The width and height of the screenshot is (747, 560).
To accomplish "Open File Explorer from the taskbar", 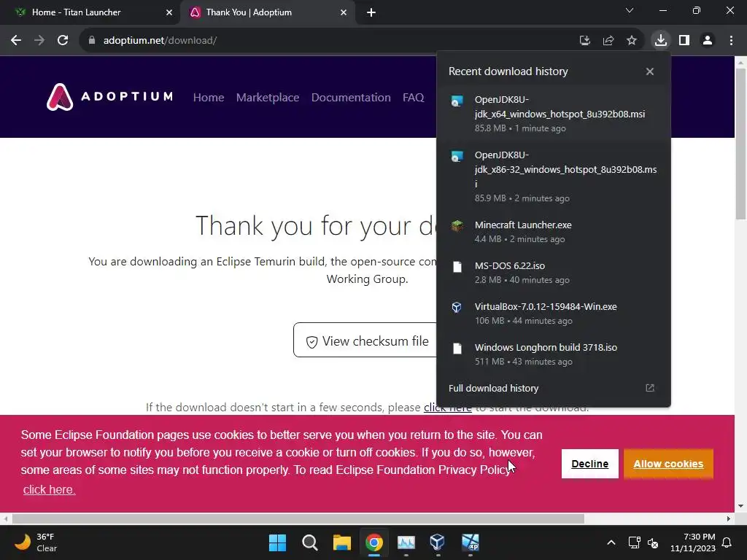I will pyautogui.click(x=341, y=542).
